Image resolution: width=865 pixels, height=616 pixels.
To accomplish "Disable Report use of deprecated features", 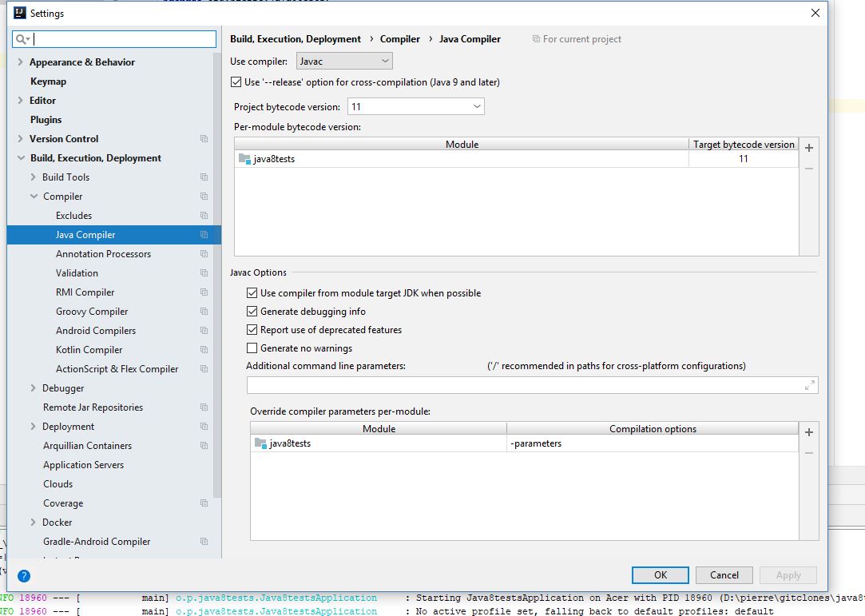I will click(252, 329).
